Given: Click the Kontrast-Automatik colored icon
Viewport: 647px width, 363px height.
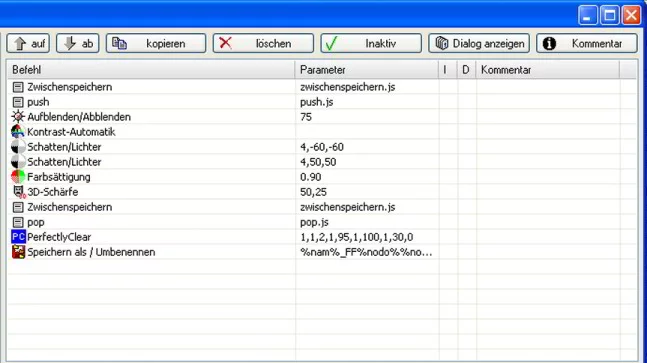Looking at the screenshot, I should click(18, 132).
